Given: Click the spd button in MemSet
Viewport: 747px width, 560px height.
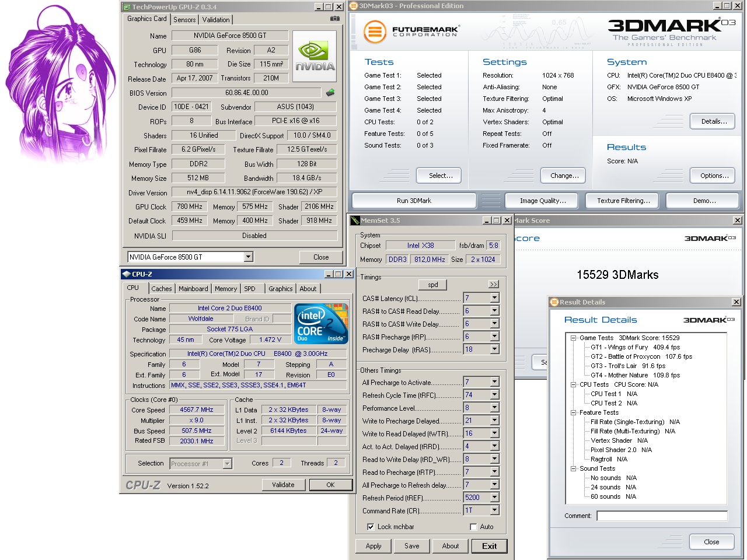Looking at the screenshot, I should (x=432, y=285).
